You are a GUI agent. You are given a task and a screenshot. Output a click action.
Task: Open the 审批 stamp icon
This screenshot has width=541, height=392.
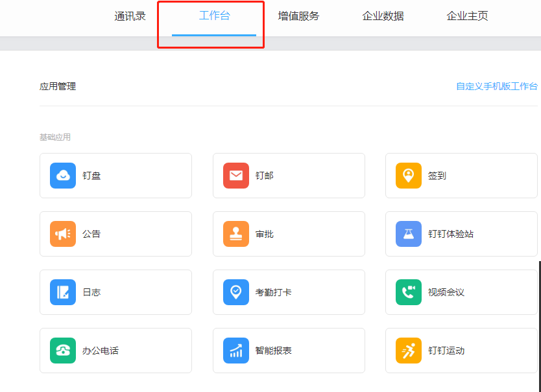[x=236, y=234]
